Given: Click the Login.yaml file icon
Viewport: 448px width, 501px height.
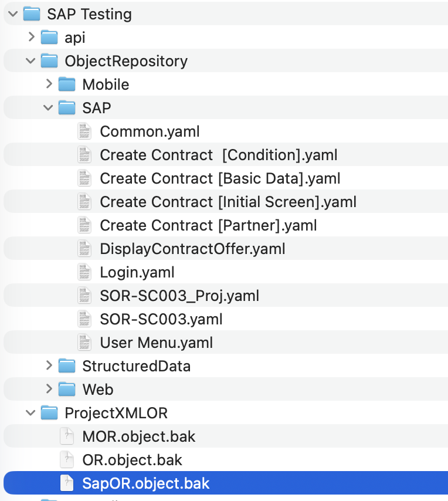Looking at the screenshot, I should [x=84, y=272].
